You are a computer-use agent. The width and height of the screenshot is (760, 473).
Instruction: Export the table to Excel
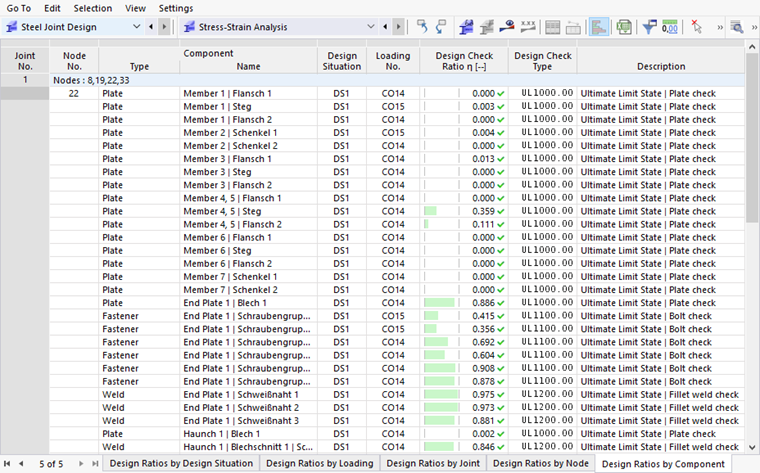coord(624,27)
